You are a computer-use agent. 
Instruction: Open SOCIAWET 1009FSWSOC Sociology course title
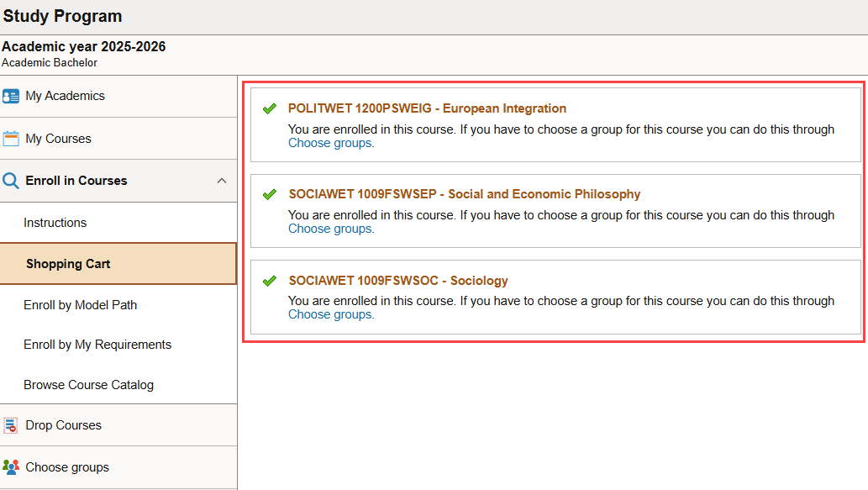pyautogui.click(x=398, y=281)
